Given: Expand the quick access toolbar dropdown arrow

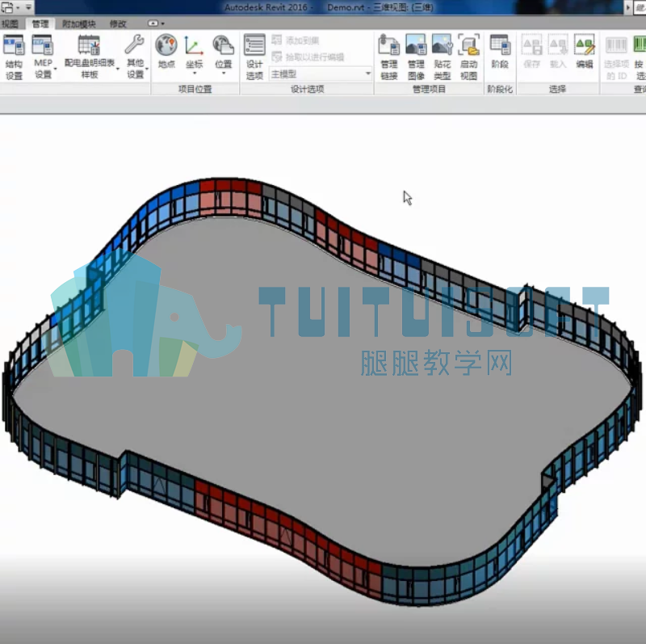Looking at the screenshot, I should 28,7.
